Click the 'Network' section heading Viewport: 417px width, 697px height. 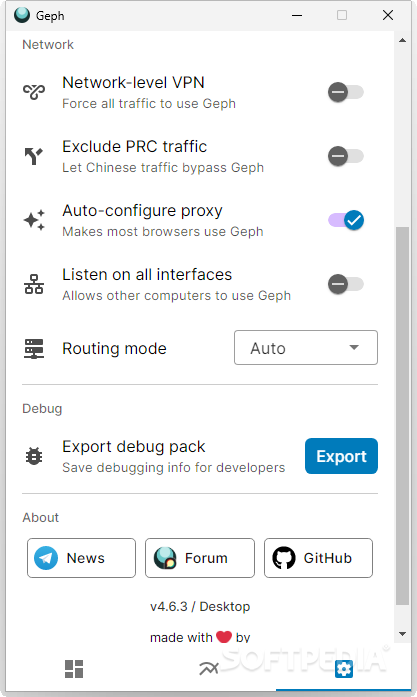48,44
